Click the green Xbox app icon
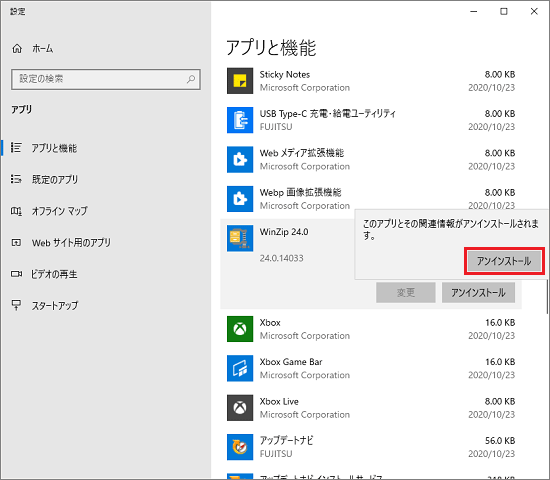The image size is (550, 480). 240,329
